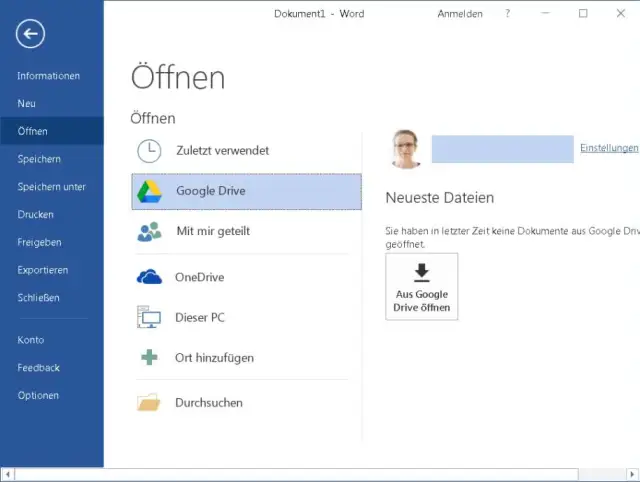Viewport: 640px width, 482px height.
Task: Open the Durchsuchen folder icon
Action: 149,403
